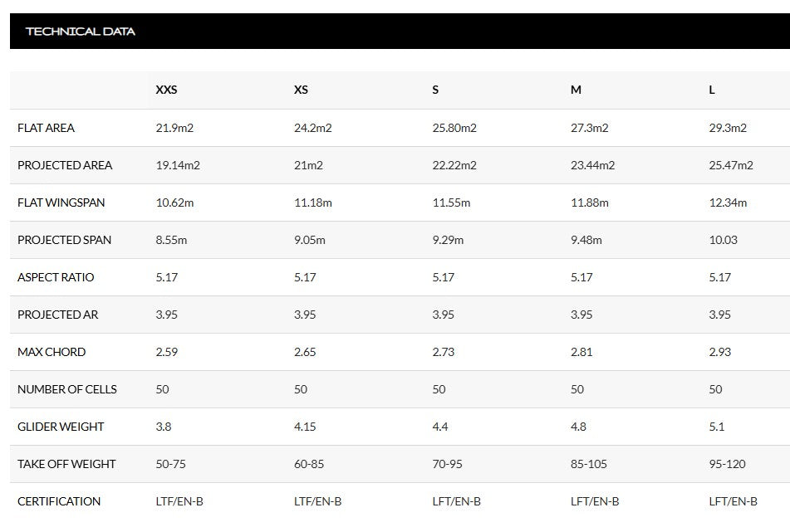Select the FLAT WINGSPAN row label
The height and width of the screenshot is (532, 790).
(61, 203)
